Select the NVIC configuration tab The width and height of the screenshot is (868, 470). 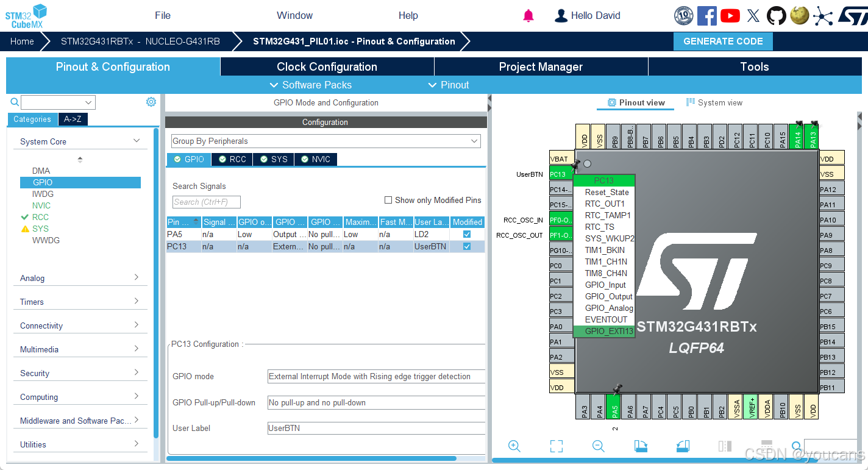click(316, 159)
